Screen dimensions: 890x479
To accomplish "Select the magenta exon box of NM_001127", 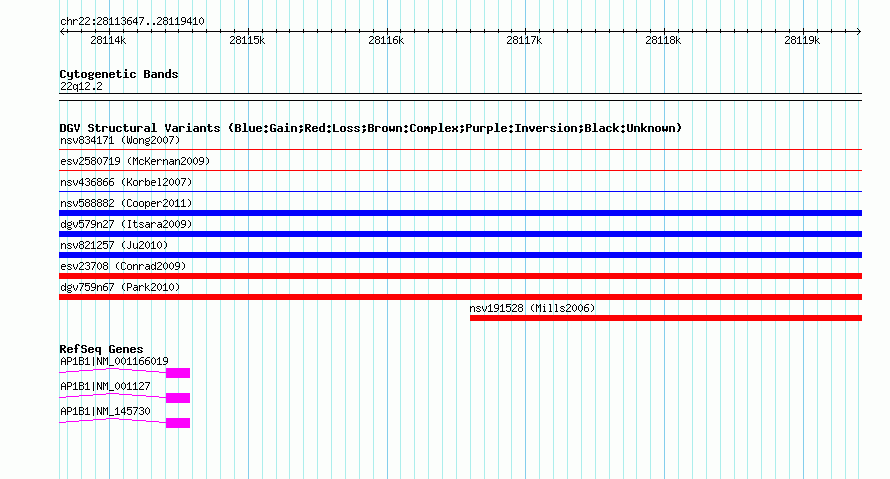I will 178,398.
